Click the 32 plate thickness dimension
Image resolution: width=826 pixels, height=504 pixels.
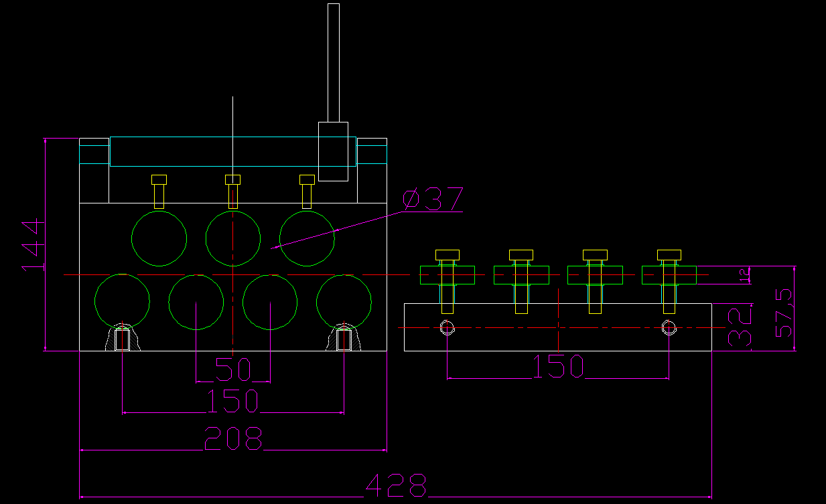pos(740,327)
